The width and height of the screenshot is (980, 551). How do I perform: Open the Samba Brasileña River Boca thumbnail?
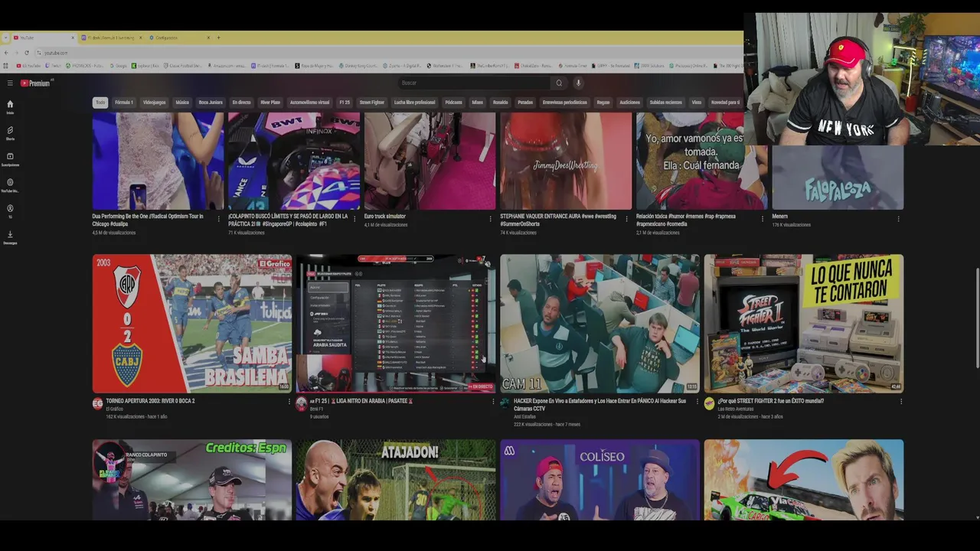click(192, 324)
